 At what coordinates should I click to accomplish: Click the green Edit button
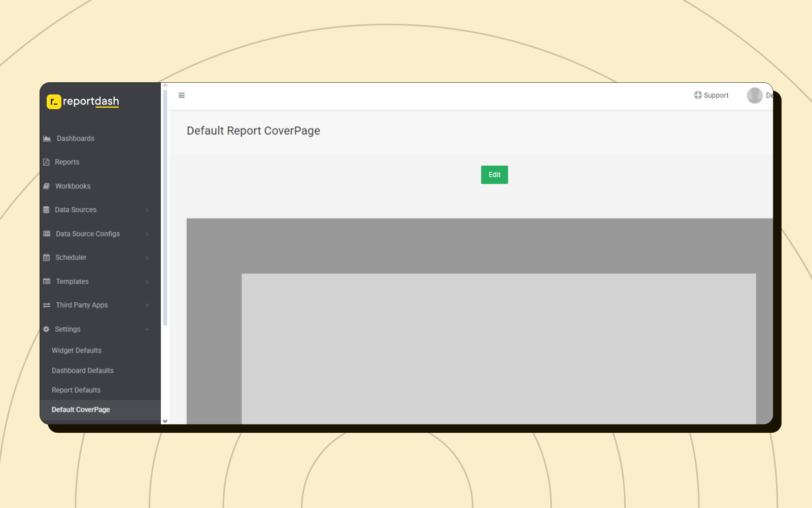pyautogui.click(x=494, y=175)
